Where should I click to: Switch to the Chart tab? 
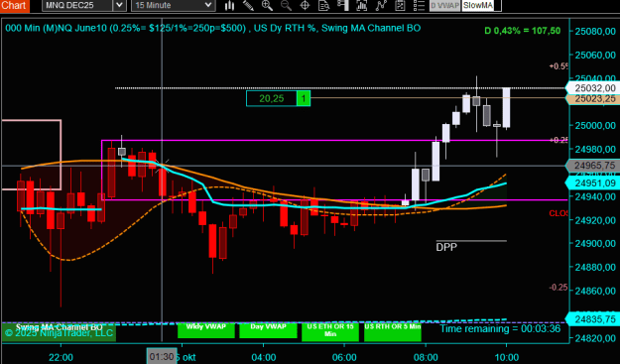coord(14,6)
